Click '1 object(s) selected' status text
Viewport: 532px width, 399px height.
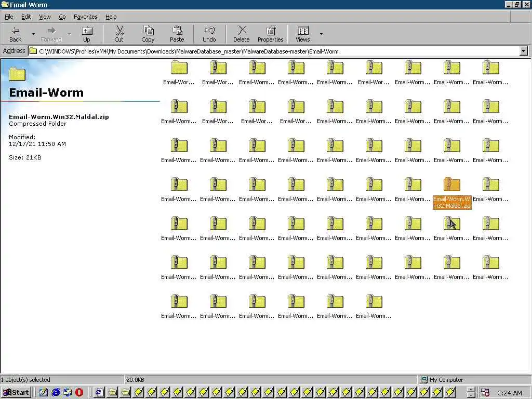(x=25, y=380)
